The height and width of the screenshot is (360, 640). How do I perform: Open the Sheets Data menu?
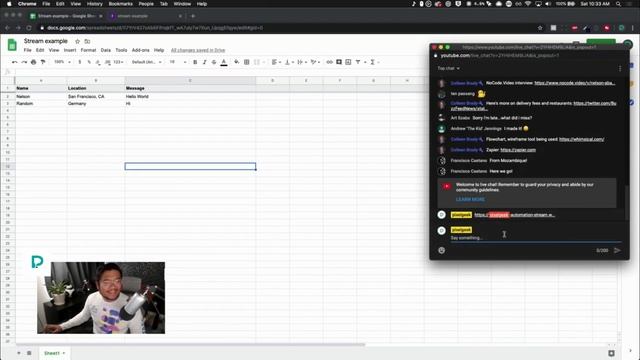click(106, 50)
